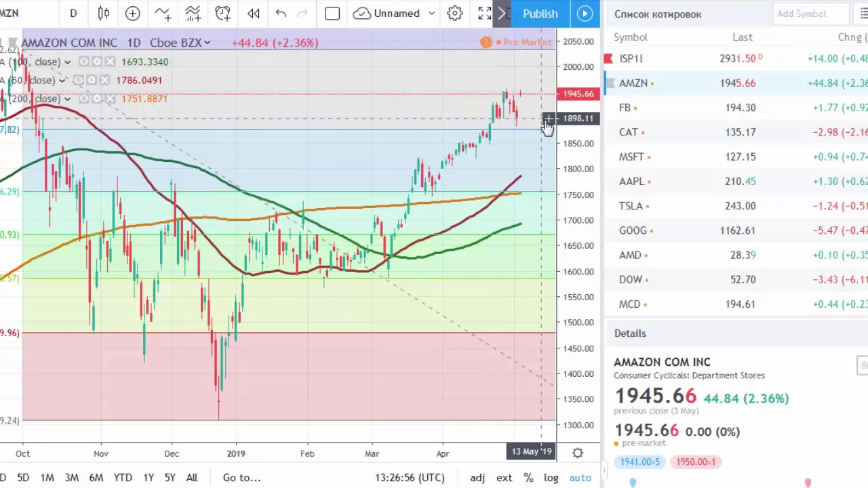Sort watchlist by the Last column
This screenshot has height=488, width=868.
click(x=743, y=37)
